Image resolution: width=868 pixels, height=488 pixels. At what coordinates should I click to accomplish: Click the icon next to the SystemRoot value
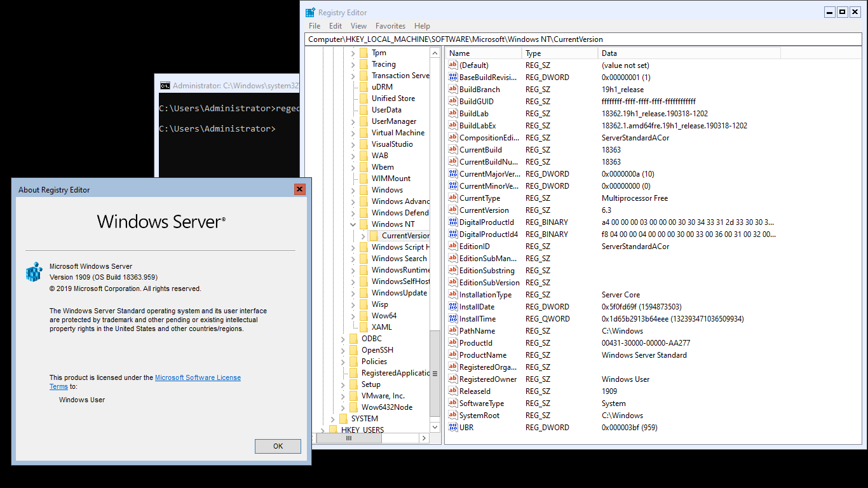coord(453,415)
